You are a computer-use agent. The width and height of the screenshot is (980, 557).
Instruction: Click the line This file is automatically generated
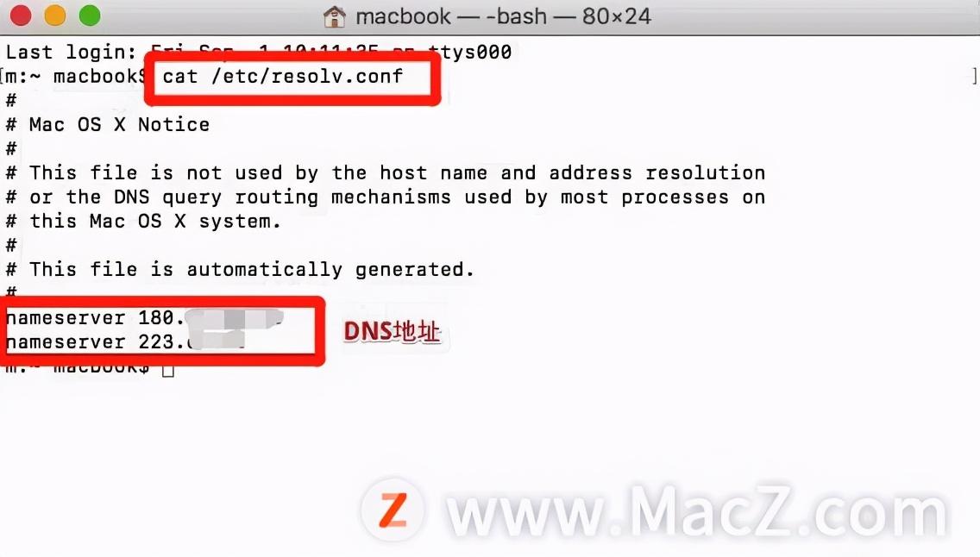240,269
